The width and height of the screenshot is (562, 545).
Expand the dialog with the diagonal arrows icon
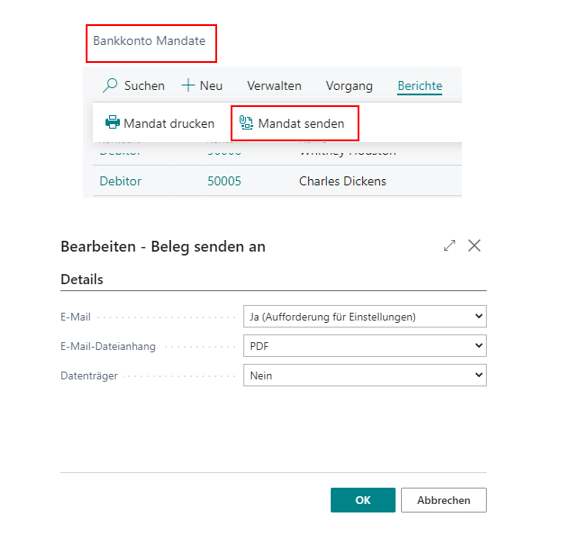tap(449, 246)
